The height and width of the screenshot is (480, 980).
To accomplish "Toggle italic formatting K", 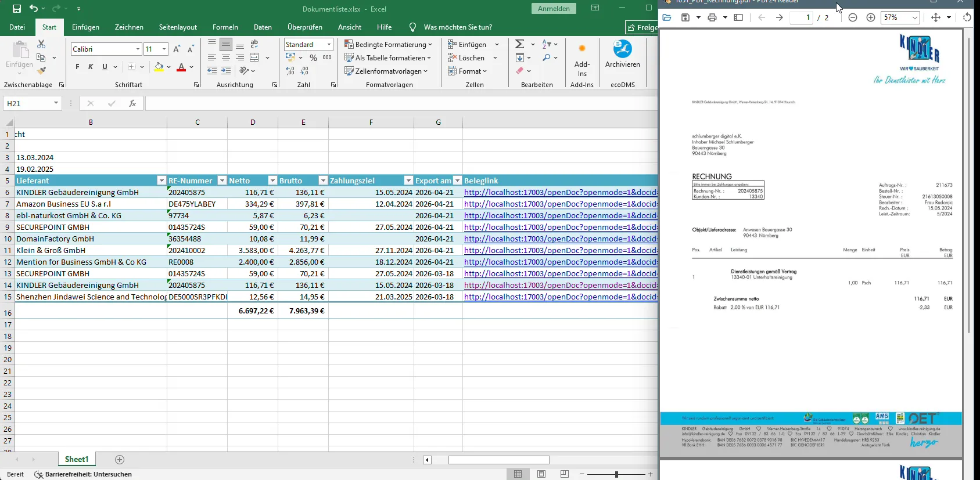I will click(x=91, y=67).
